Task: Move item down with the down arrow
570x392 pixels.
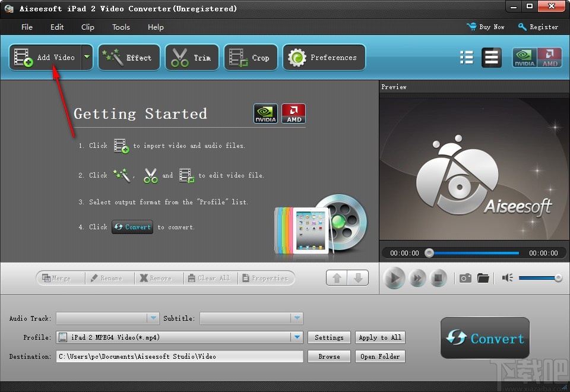Action: coord(358,278)
